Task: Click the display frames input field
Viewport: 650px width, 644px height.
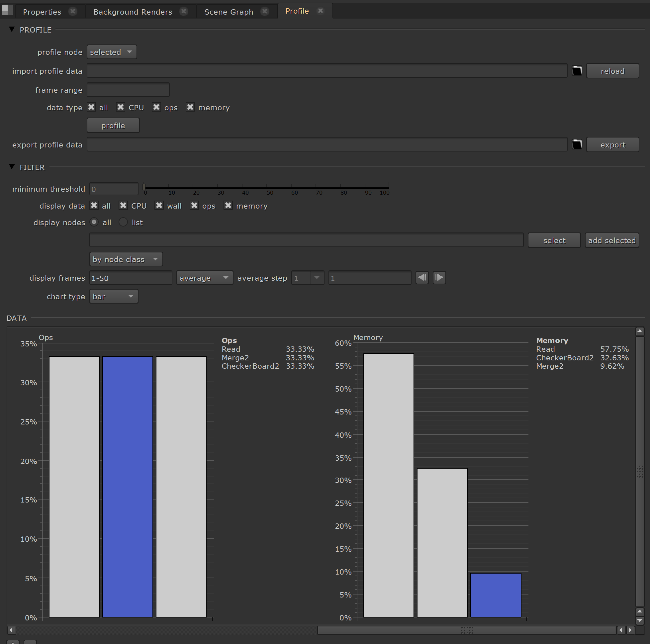Action: 130,278
